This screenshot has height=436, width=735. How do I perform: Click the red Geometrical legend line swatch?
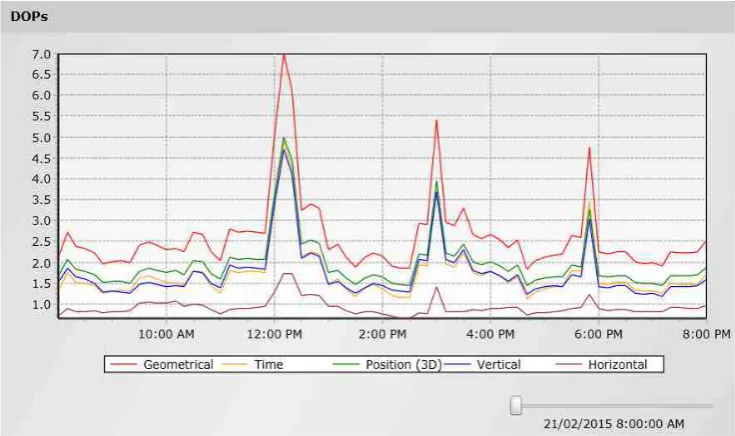tap(122, 365)
